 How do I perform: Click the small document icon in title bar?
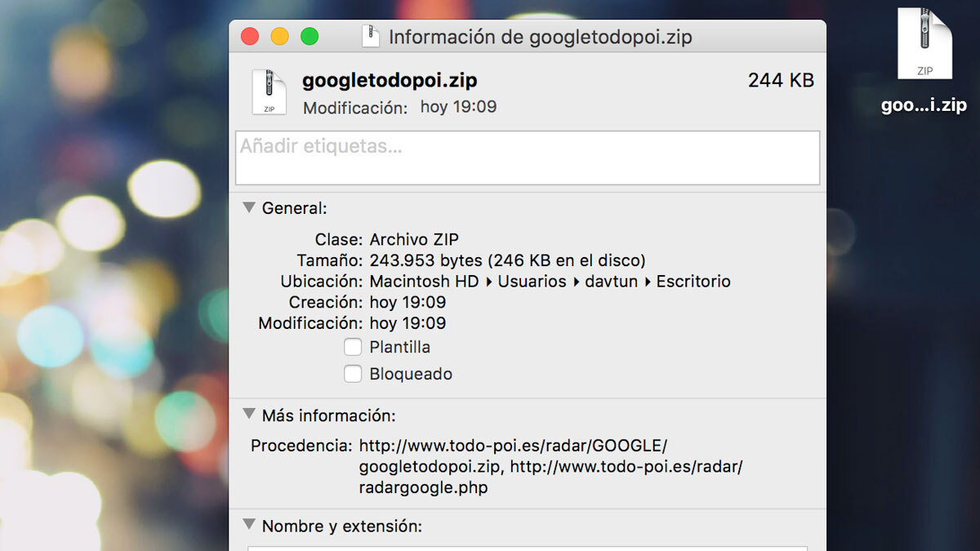371,37
